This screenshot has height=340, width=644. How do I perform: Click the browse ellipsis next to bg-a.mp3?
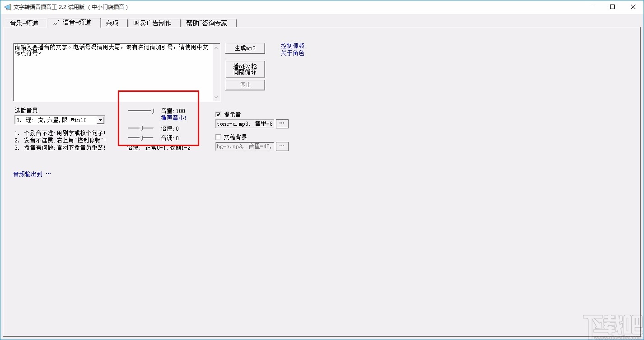pos(282,146)
